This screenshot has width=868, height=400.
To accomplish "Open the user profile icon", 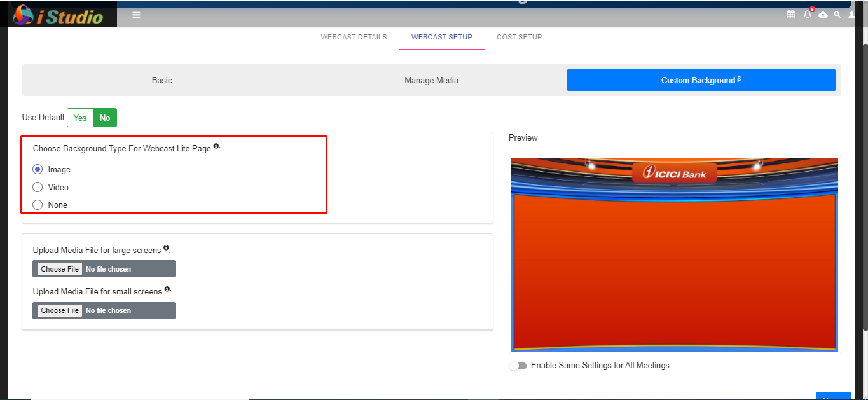I will (x=852, y=14).
